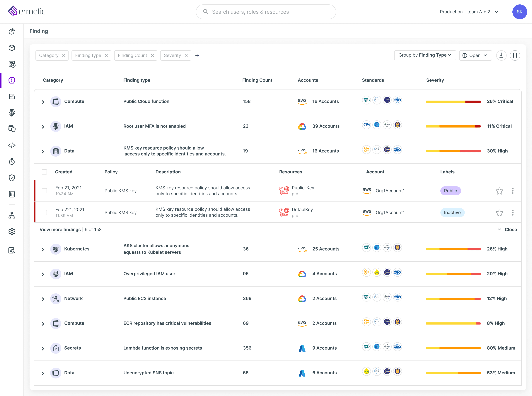Viewport: 532px width, 396px height.
Task: Expand the Root user MFA row
Action: tap(43, 127)
